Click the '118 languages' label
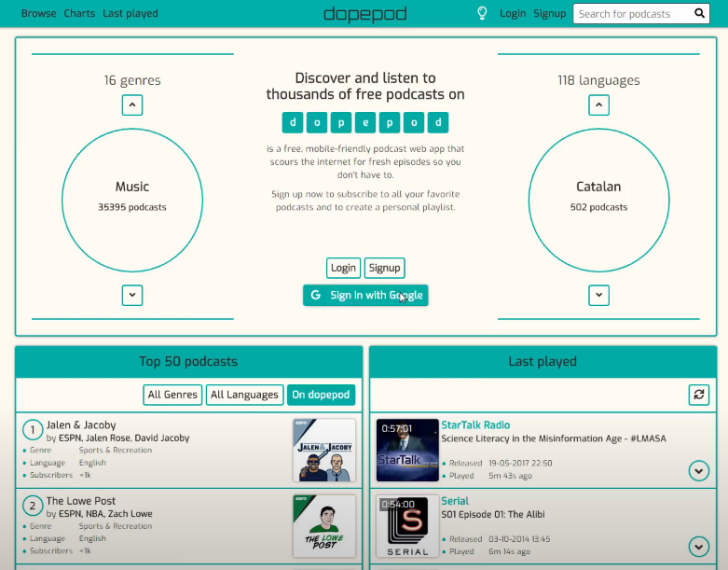Screen dimensions: 728x570 click(599, 80)
